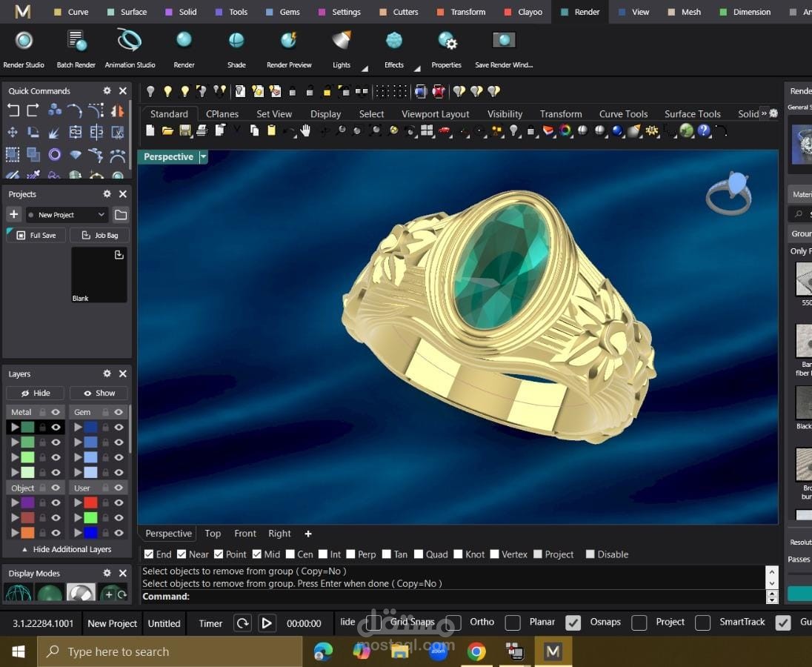Open Animation Studio
Image resolution: width=812 pixels, height=667 pixels.
[x=129, y=41]
